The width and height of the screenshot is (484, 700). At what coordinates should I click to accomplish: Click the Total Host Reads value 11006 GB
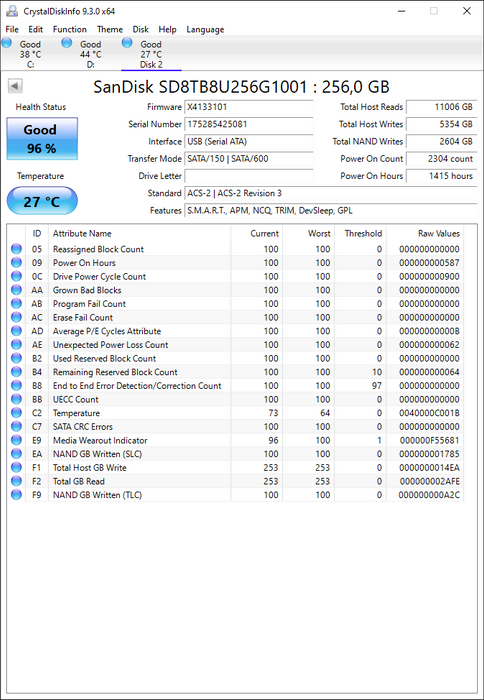click(x=442, y=107)
